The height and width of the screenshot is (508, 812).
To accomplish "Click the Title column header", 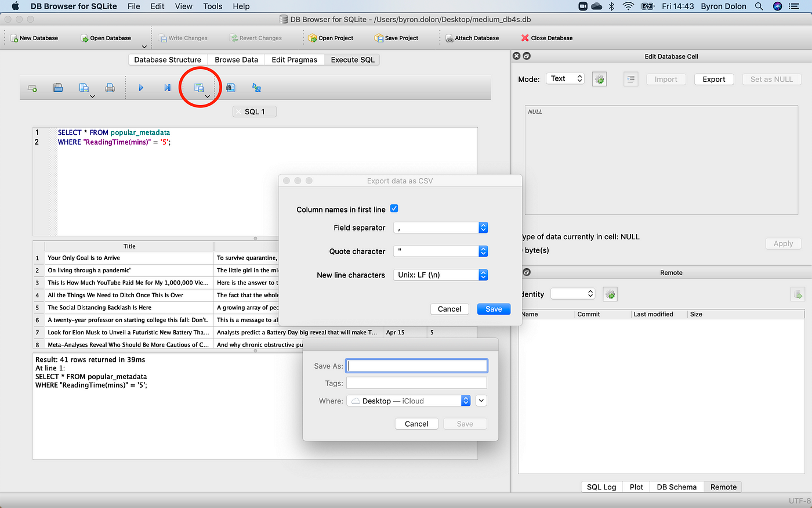I will point(129,246).
